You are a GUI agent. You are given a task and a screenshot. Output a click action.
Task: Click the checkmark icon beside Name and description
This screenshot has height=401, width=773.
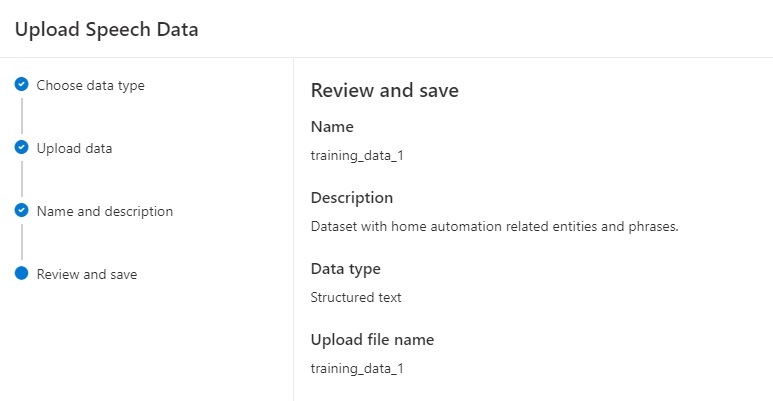pyautogui.click(x=21, y=211)
